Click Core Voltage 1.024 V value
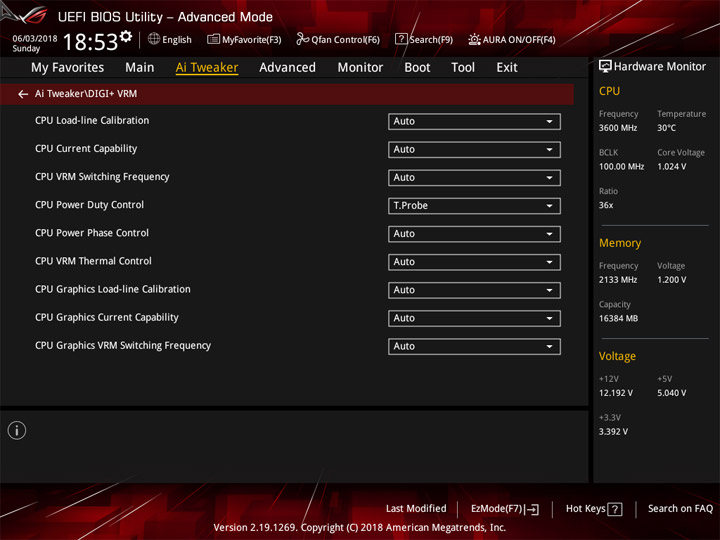The height and width of the screenshot is (540, 720). click(x=671, y=167)
